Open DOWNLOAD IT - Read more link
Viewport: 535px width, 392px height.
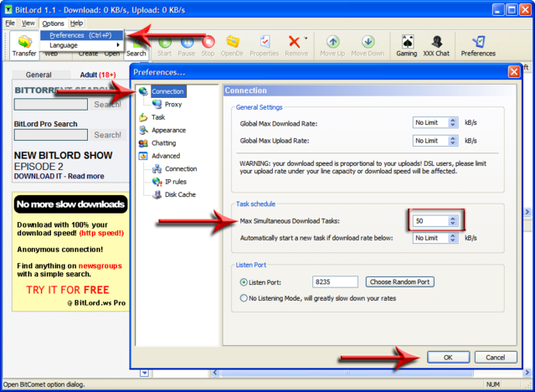point(59,177)
